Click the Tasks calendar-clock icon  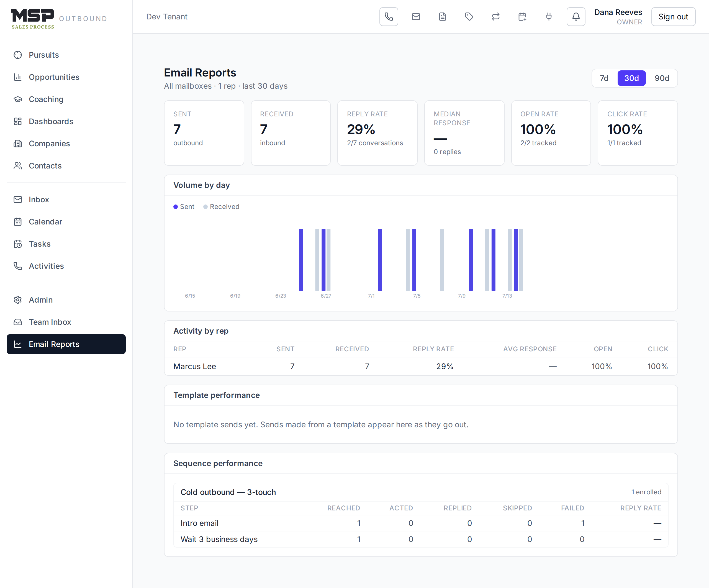[x=17, y=244]
